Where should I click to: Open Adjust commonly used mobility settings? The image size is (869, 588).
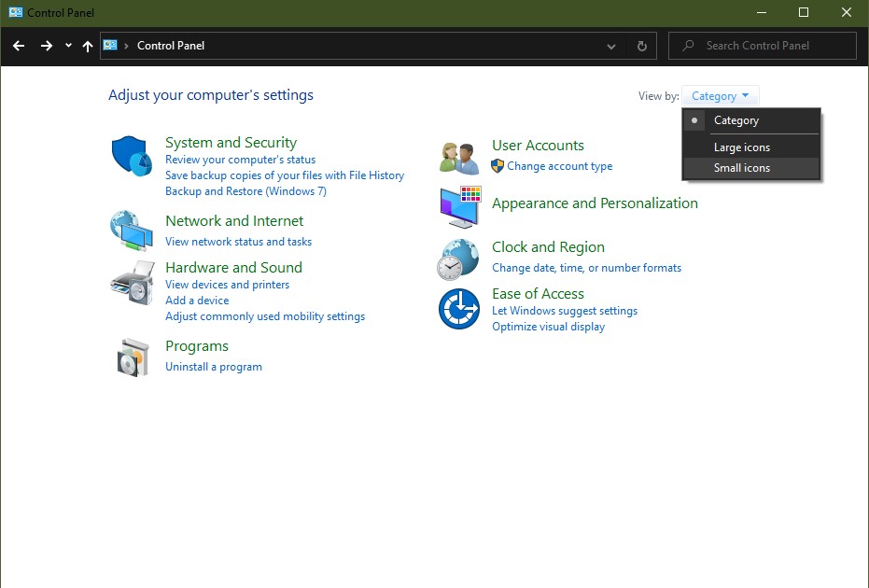pyautogui.click(x=265, y=316)
